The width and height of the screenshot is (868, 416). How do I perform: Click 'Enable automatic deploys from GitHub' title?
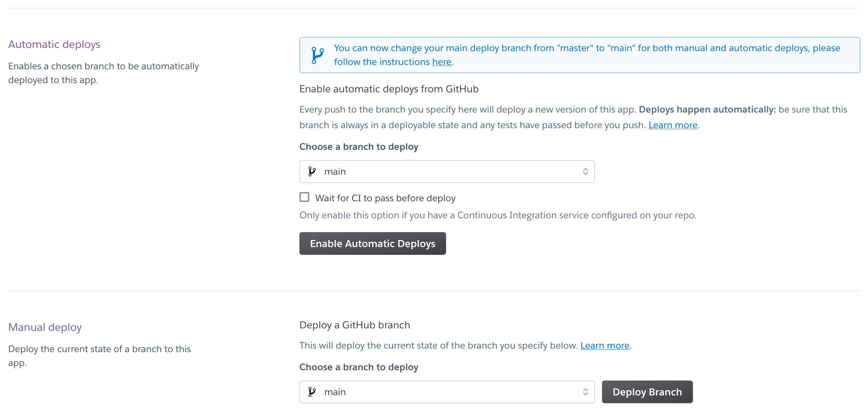389,89
